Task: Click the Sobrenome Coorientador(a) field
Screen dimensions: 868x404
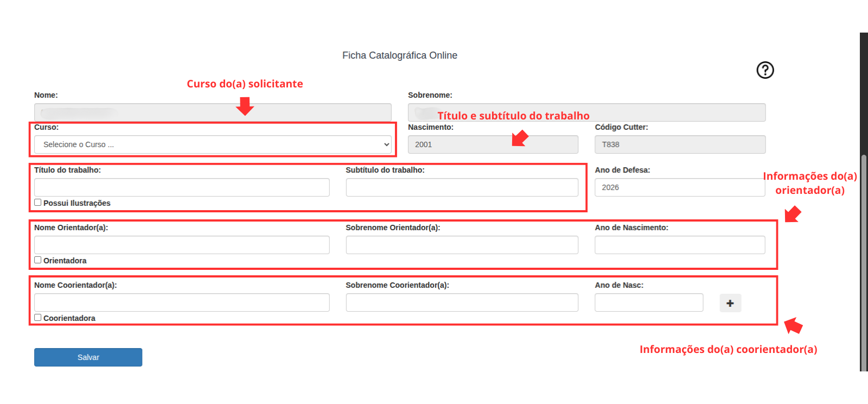Action: [x=462, y=302]
